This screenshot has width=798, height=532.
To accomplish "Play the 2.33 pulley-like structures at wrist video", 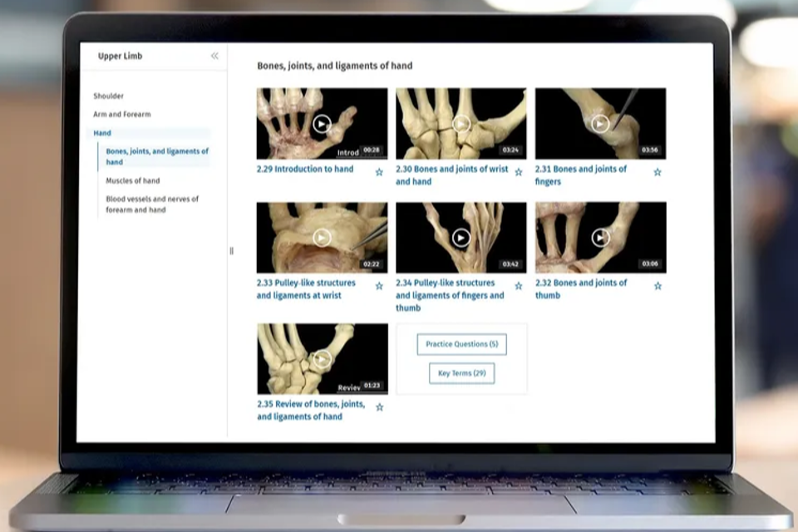I will [322, 238].
